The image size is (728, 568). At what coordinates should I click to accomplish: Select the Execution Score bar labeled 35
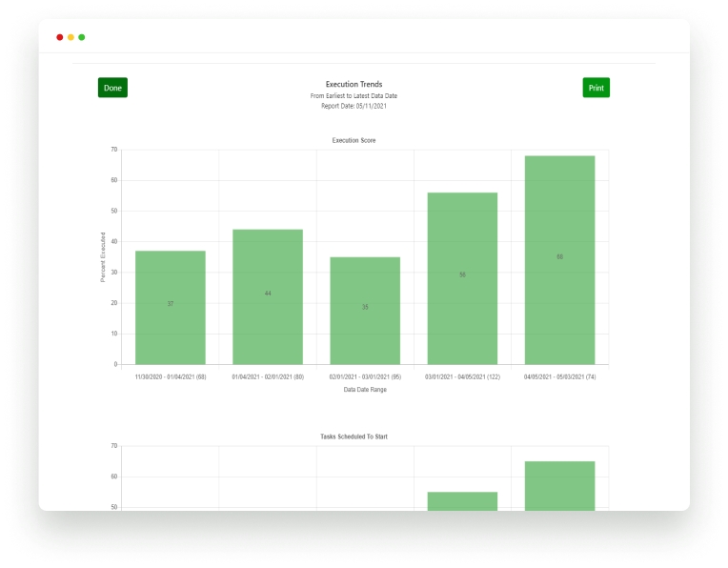click(x=365, y=310)
